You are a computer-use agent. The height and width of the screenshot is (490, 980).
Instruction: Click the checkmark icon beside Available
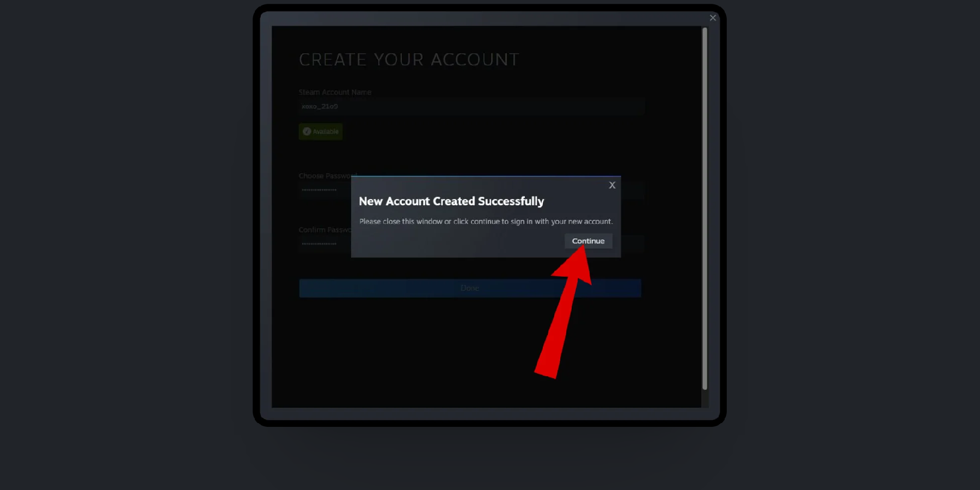(x=307, y=131)
